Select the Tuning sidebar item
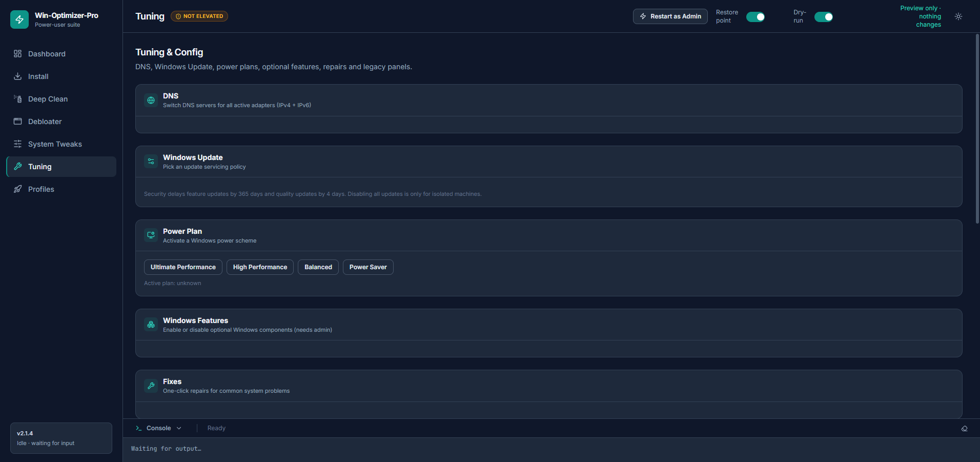This screenshot has width=980, height=462. click(x=62, y=167)
